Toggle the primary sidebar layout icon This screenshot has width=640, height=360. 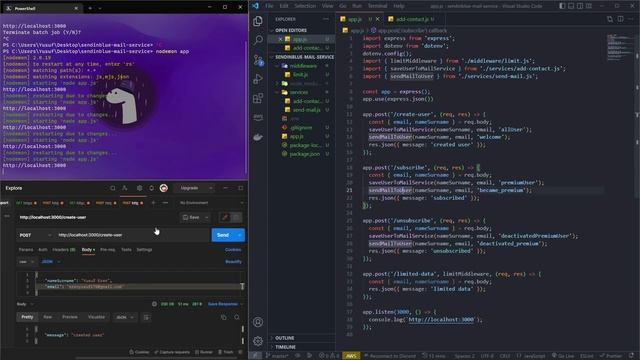point(562,6)
